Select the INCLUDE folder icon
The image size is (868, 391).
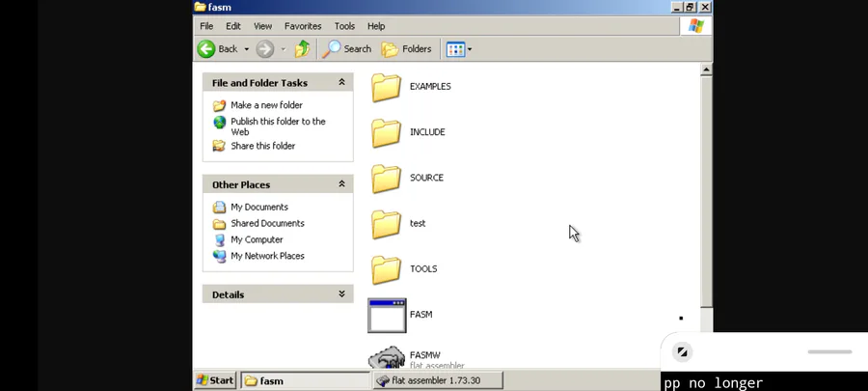click(386, 133)
